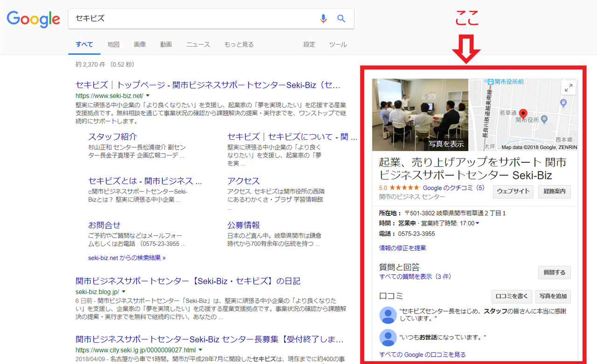Open the セキビズ｜トップページ result

point(208,85)
